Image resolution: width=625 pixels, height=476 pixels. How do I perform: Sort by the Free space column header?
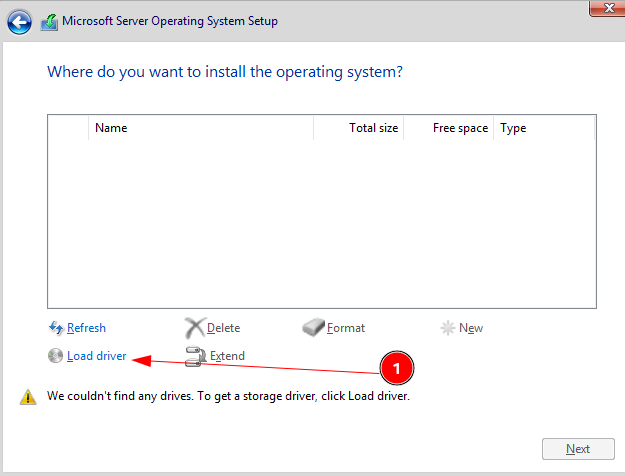(x=449, y=128)
